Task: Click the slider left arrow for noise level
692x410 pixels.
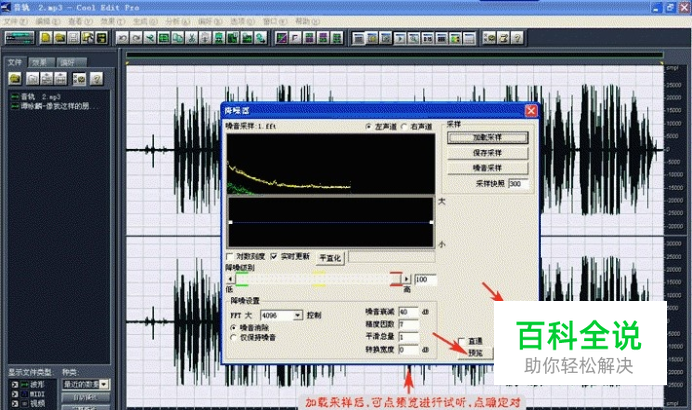Action: (230, 279)
